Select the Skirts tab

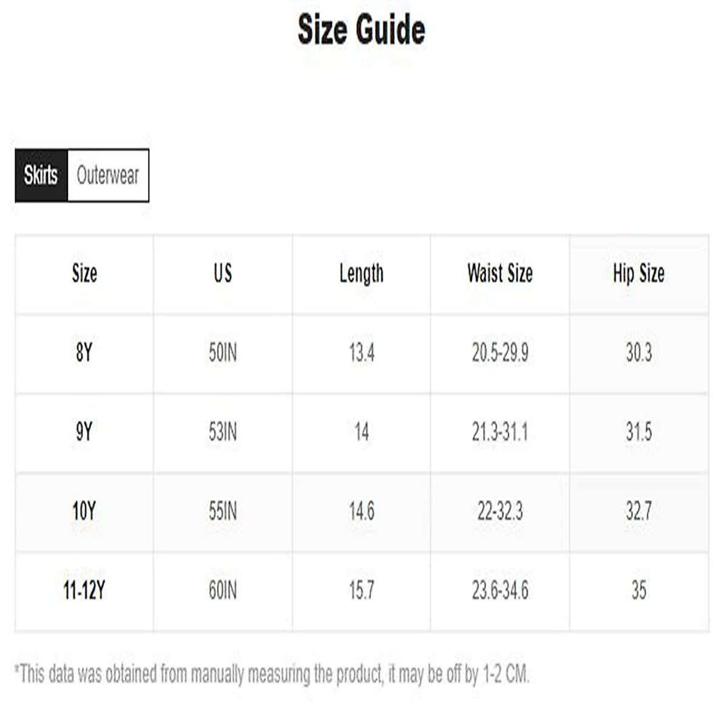(41, 175)
